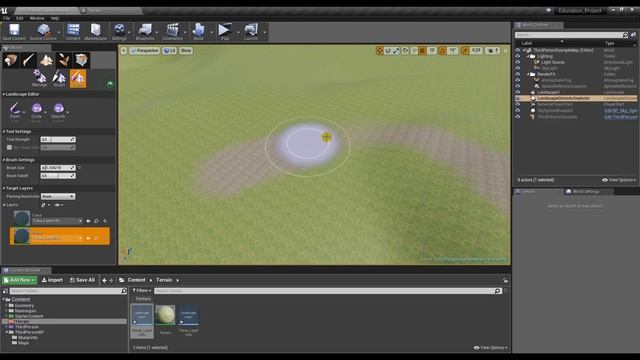Viewport: 640px width, 360px height.
Task: Open the Window menu
Action: pyautogui.click(x=37, y=18)
